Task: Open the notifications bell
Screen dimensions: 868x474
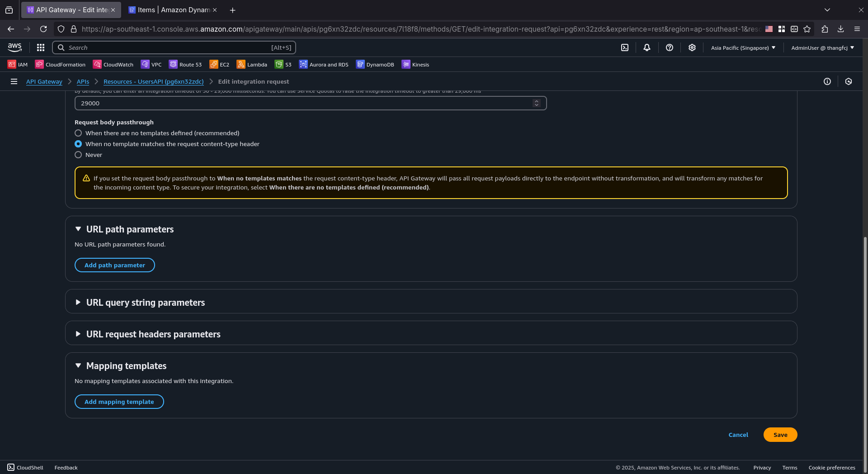Action: click(647, 47)
